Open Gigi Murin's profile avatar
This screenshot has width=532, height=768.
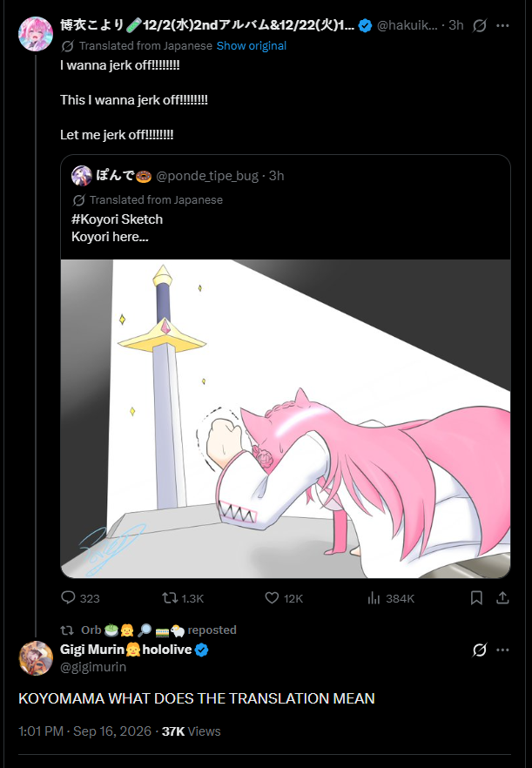36,657
